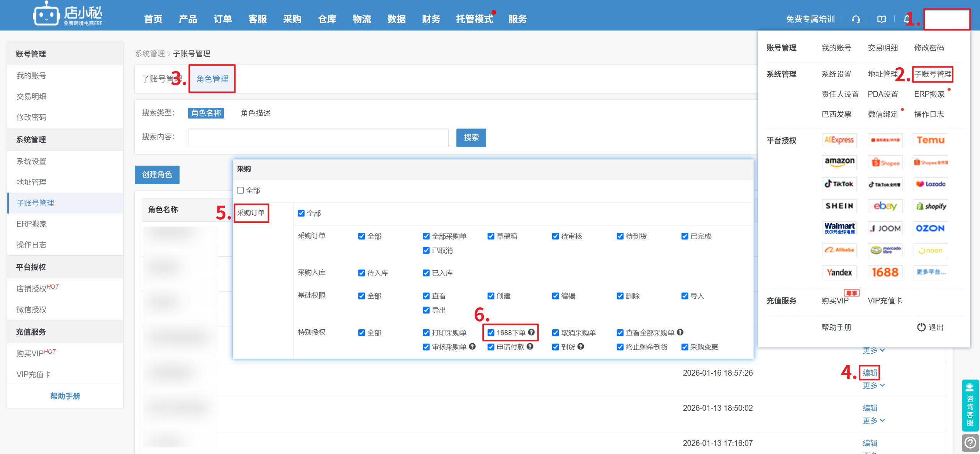Viewport: 980px width, 454px height.
Task: Click the 退出 power icon
Action: (921, 327)
